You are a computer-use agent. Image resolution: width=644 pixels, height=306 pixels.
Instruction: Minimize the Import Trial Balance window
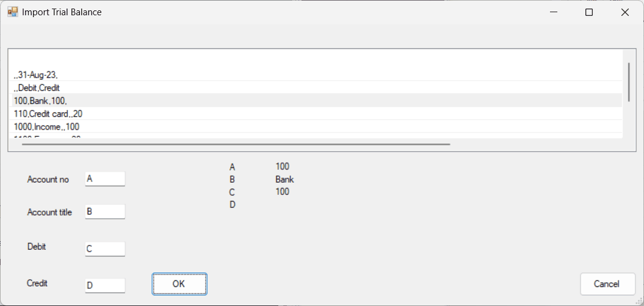point(554,12)
